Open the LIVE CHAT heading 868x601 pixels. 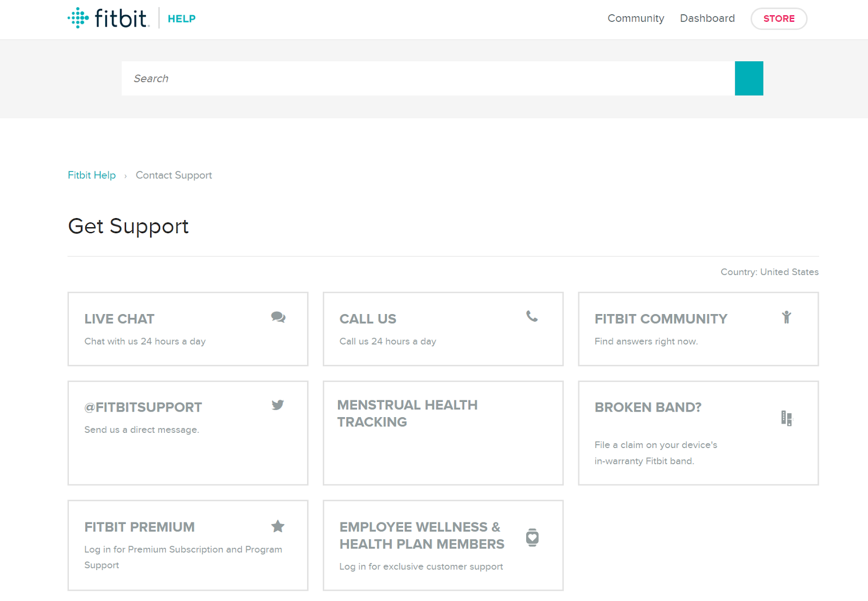coord(119,319)
